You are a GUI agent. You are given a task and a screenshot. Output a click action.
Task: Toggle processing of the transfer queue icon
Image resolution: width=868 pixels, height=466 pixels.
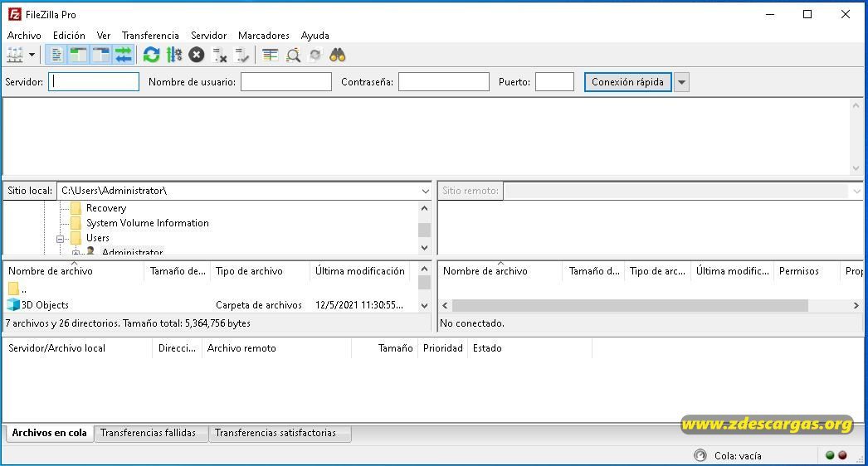click(x=173, y=55)
